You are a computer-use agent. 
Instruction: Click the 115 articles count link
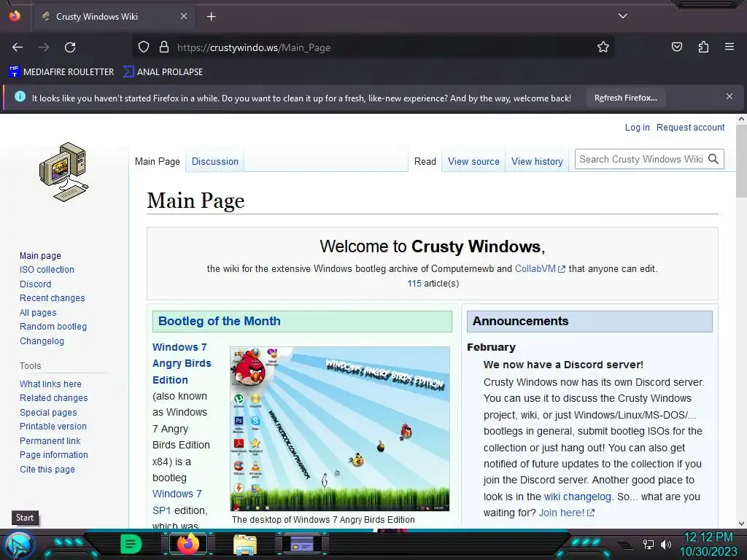click(x=414, y=284)
